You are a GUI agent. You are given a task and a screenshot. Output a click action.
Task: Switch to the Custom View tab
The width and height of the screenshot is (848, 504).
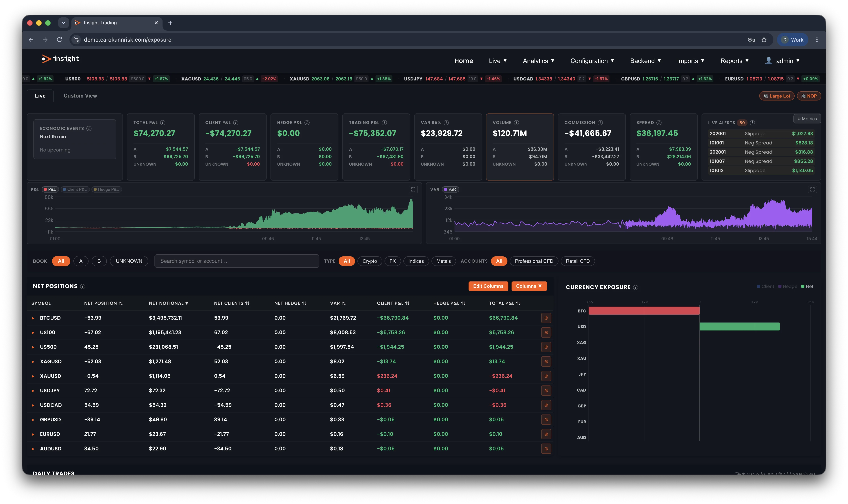point(80,96)
